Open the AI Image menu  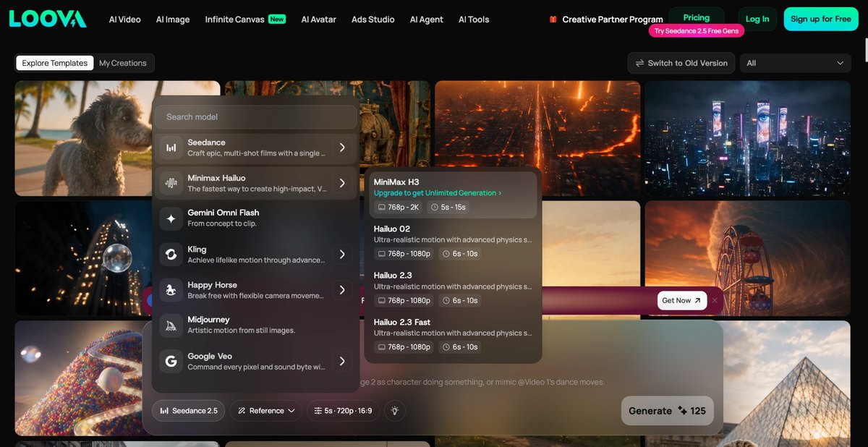click(173, 20)
